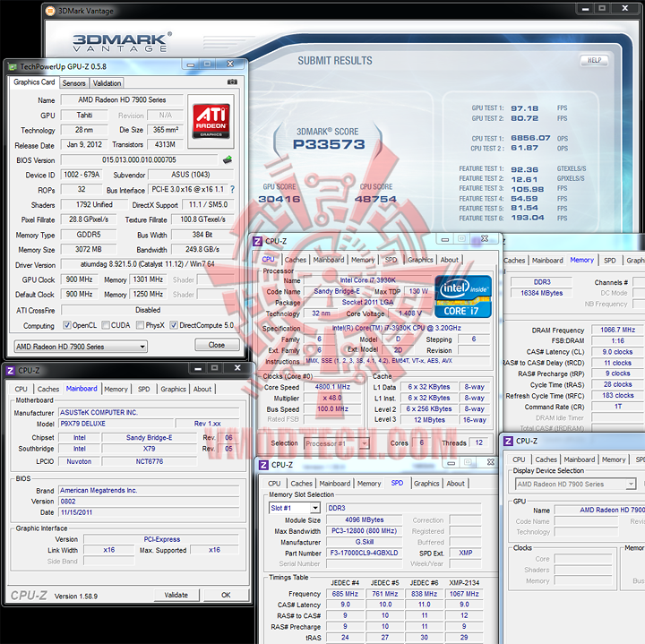Click the Core Speed value 4800.1 MHz

(x=332, y=387)
